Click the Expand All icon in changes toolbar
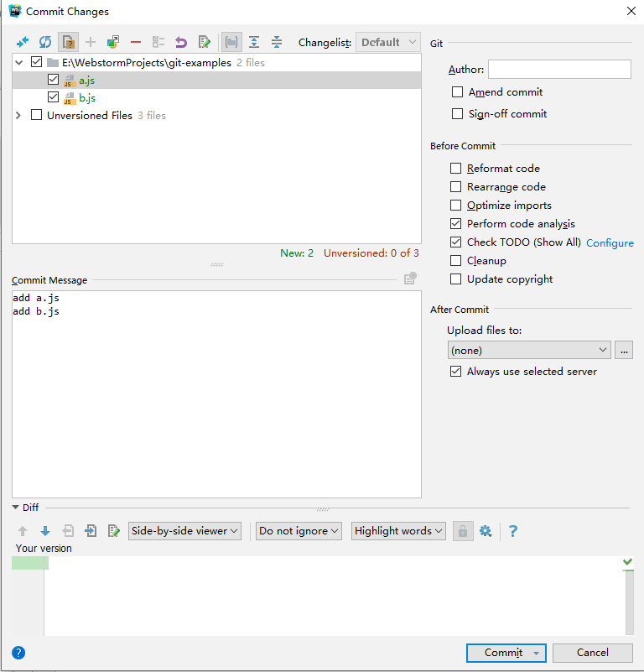This screenshot has width=644, height=672. [x=254, y=42]
